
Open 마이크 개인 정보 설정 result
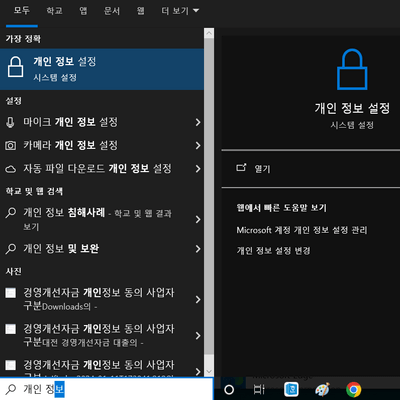click(102, 122)
